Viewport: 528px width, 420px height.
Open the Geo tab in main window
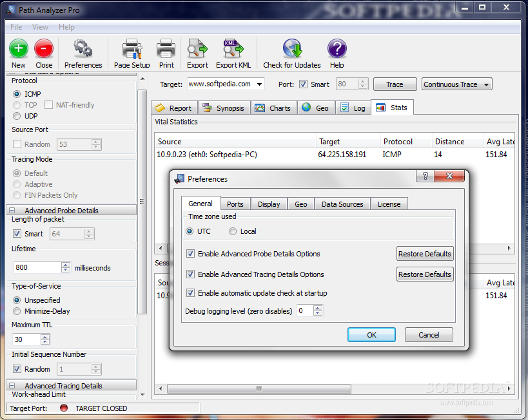click(316, 108)
